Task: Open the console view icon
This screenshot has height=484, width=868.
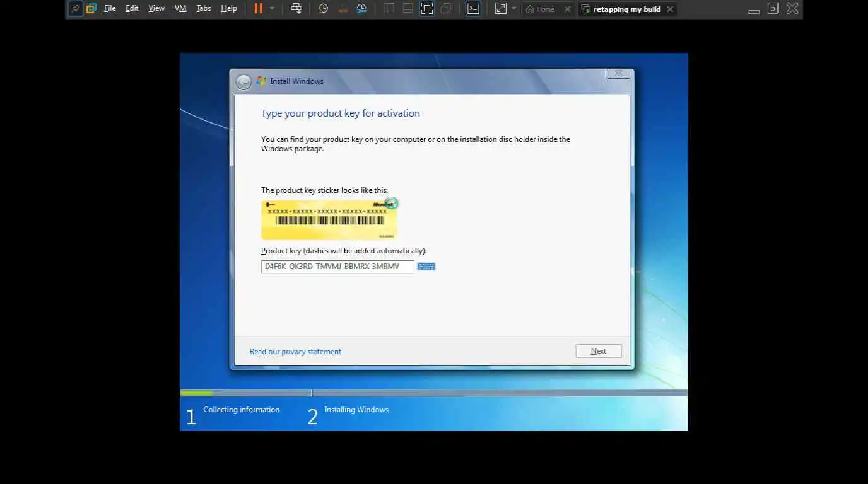Action: point(473,9)
